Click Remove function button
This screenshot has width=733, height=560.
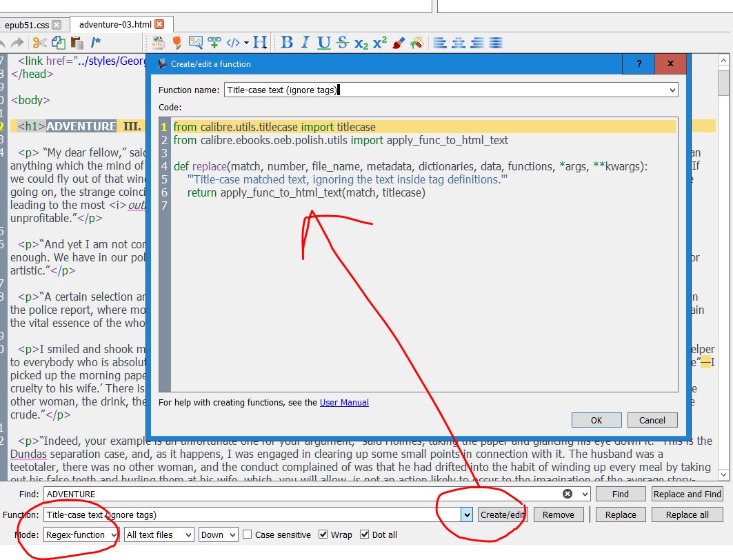(558, 514)
